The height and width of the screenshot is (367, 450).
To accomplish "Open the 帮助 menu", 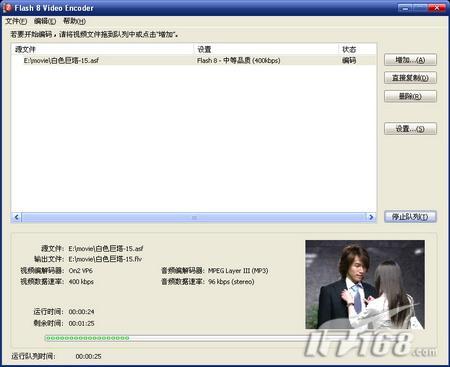I will point(74,21).
